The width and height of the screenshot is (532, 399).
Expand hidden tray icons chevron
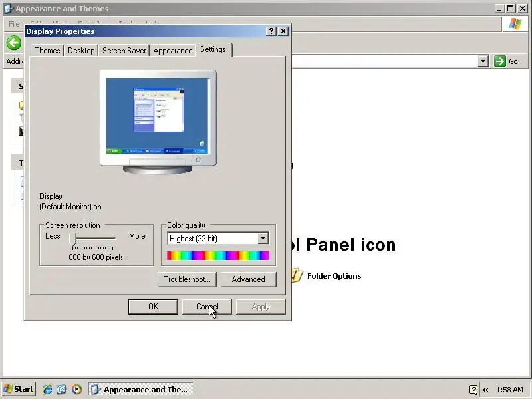pos(485,390)
